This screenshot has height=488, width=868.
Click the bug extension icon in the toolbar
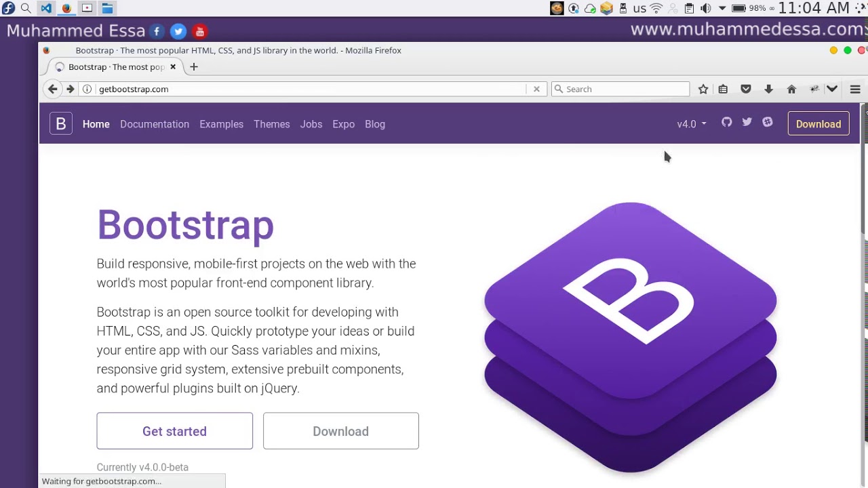click(x=814, y=89)
